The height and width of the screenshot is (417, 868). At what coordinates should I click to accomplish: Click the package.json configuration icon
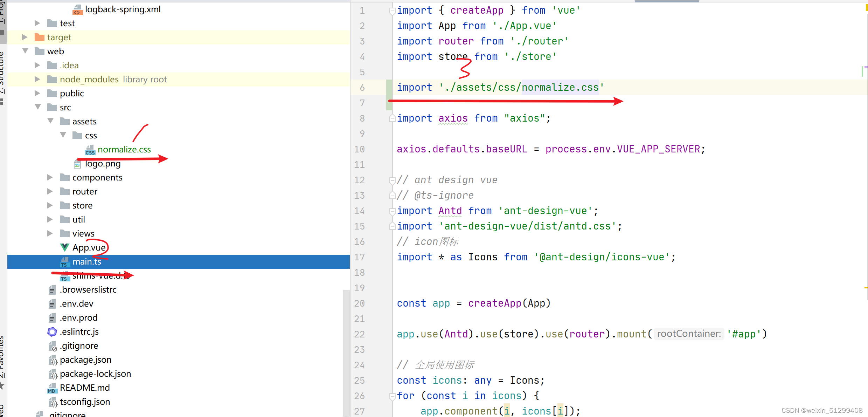click(53, 360)
